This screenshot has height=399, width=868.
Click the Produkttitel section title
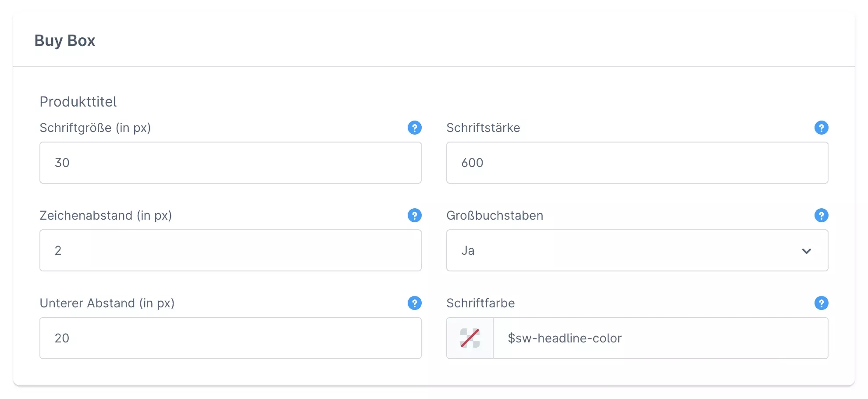point(78,102)
